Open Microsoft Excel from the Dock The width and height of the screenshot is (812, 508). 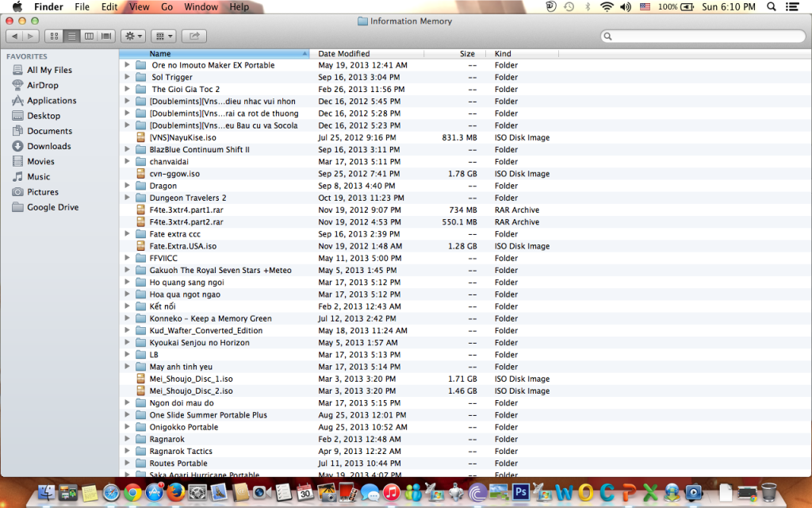[x=650, y=492]
